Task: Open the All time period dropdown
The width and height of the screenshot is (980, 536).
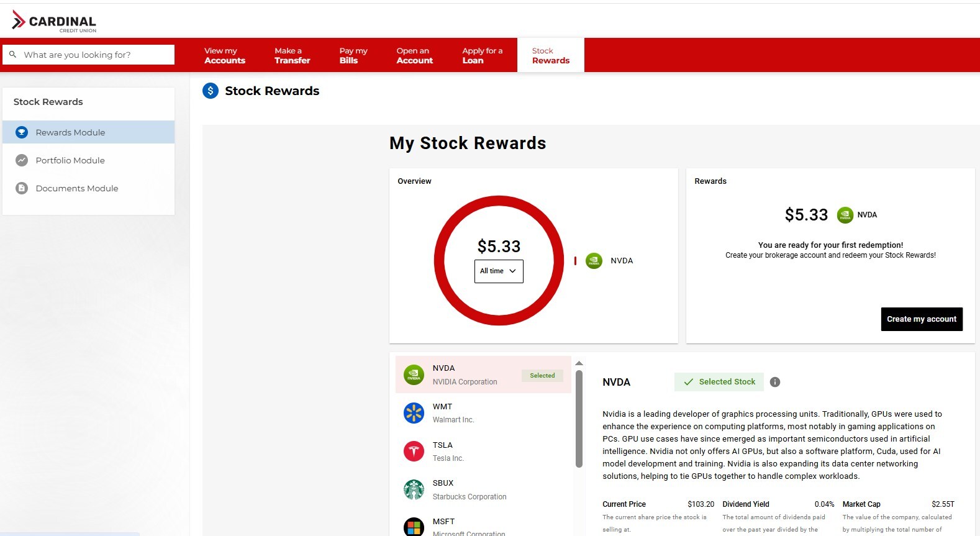Action: tap(499, 271)
